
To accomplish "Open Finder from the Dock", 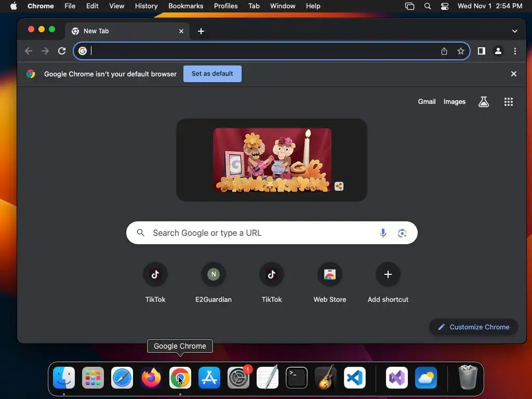I will [64, 378].
